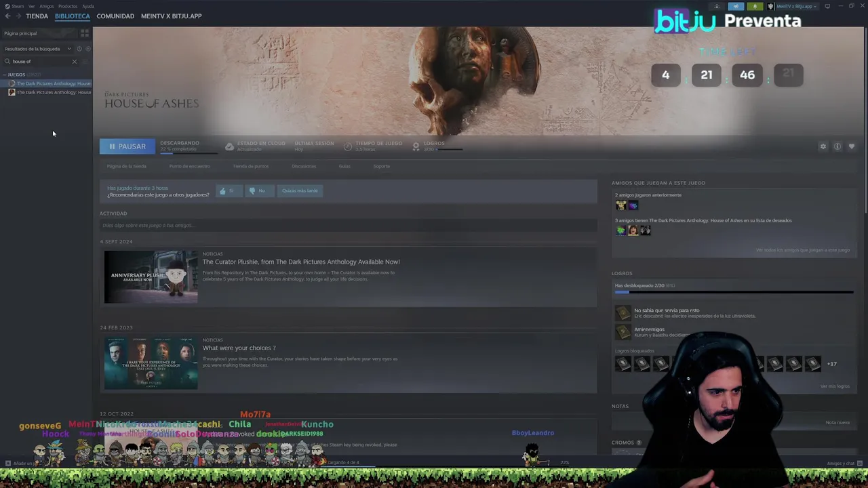This screenshot has width=868, height=488.
Task: Open the Soporte link
Action: pos(382,166)
